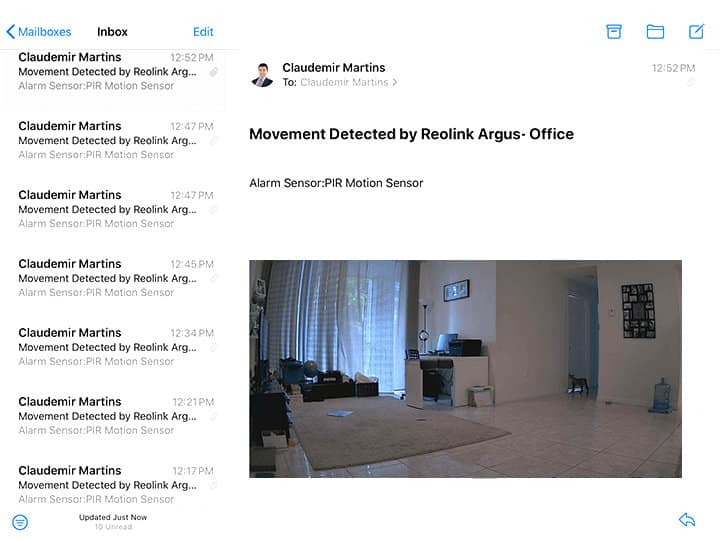Open the move to folder icon
This screenshot has width=720, height=540.
point(655,32)
